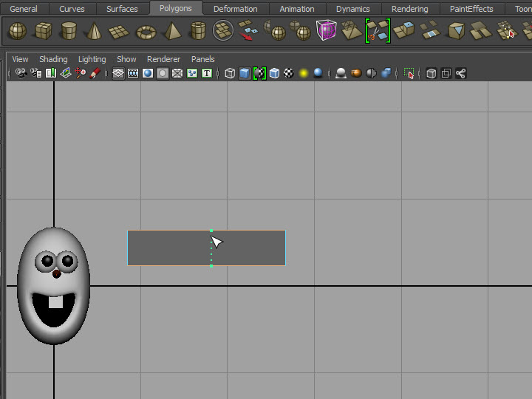The width and height of the screenshot is (532, 399).
Task: Open the Deformation shelf tab
Action: click(235, 9)
